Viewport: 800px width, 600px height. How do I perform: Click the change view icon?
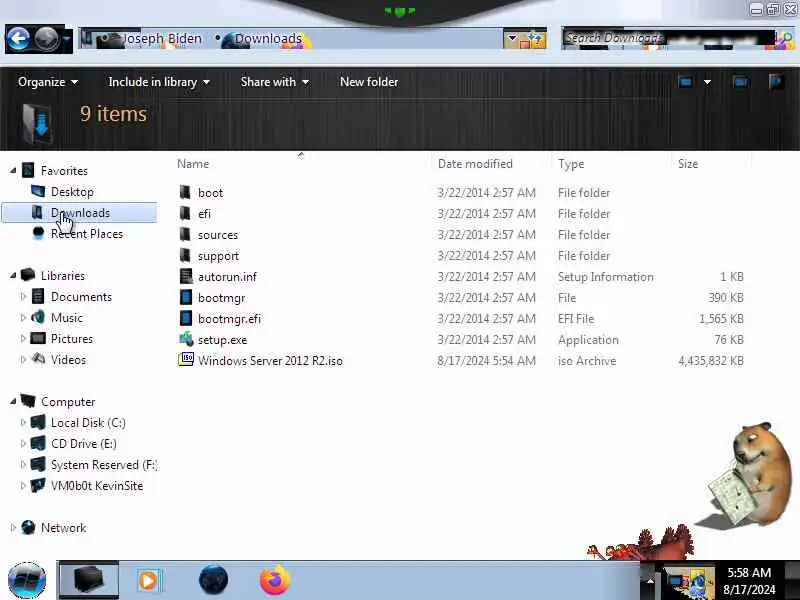click(686, 82)
